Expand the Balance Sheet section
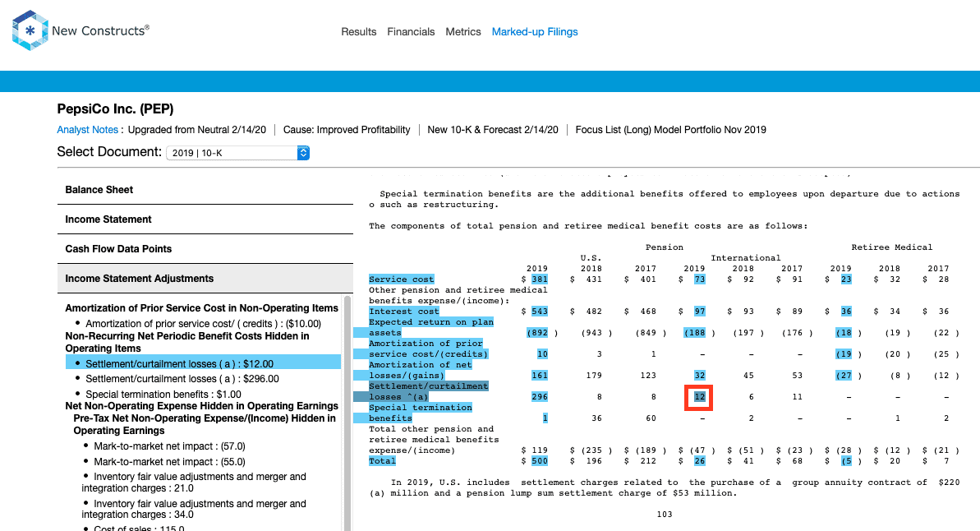 tap(205, 190)
